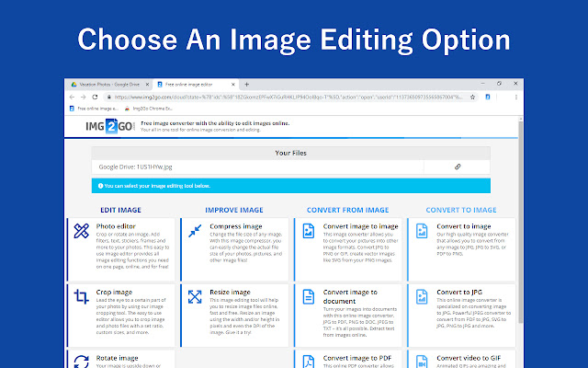Screen dimensions: 588x368
Task: Click the Google Drive: 1US1HYw.jpg file entry
Action: tap(135, 167)
